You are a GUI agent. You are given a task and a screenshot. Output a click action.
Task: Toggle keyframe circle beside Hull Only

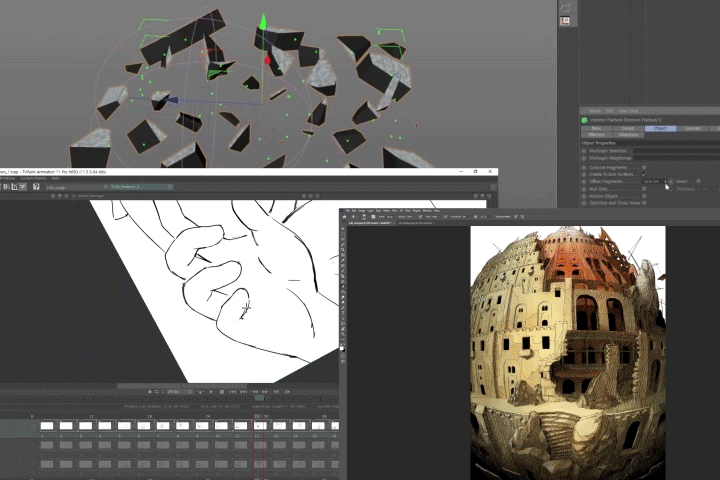click(x=584, y=189)
